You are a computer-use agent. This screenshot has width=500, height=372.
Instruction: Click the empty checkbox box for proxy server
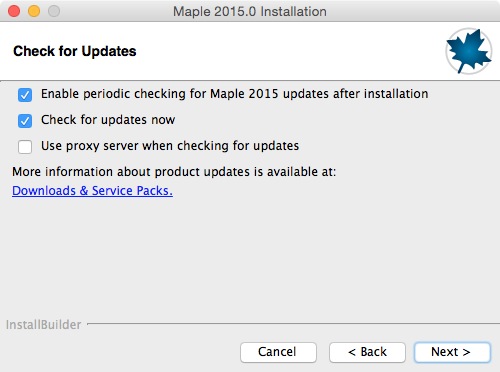tap(25, 147)
